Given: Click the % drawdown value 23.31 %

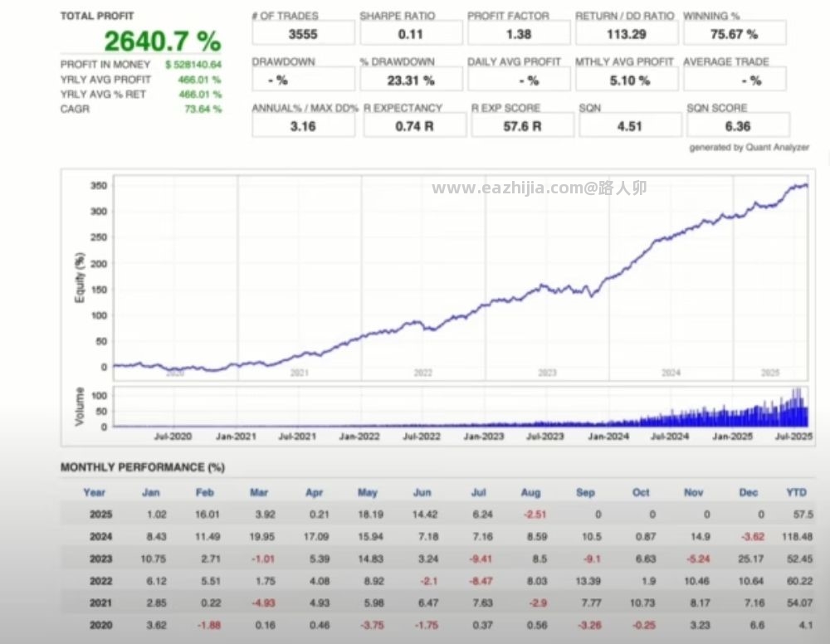Looking at the screenshot, I should pyautogui.click(x=411, y=80).
